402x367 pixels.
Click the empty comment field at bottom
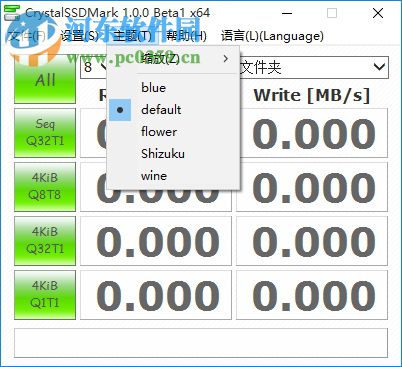pyautogui.click(x=201, y=343)
